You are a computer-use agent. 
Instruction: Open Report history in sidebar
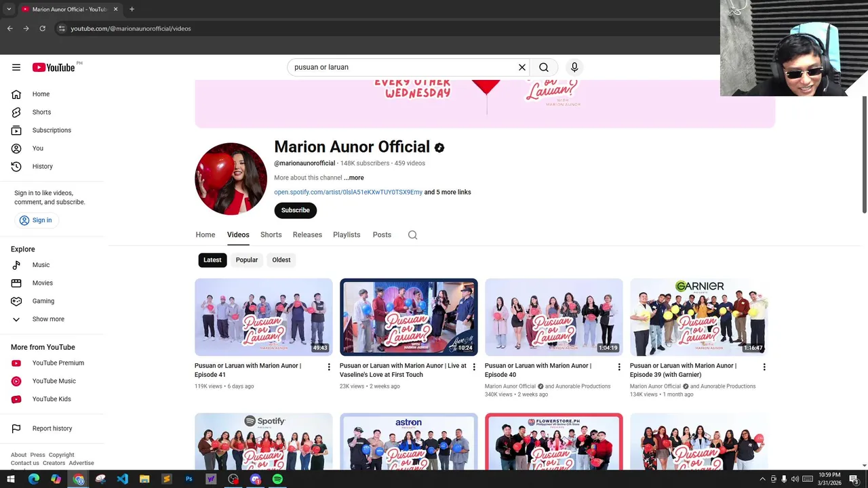52,428
